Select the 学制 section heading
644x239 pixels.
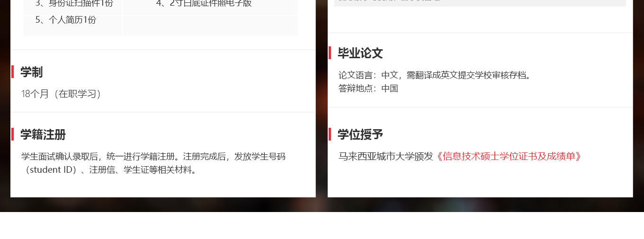tap(31, 72)
